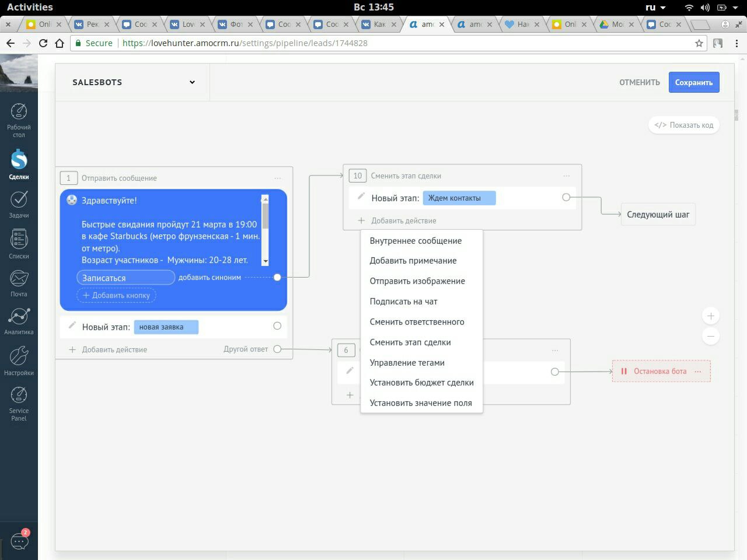The height and width of the screenshot is (560, 747).
Task: Open Chrome three-dot menu
Action: coord(736,43)
